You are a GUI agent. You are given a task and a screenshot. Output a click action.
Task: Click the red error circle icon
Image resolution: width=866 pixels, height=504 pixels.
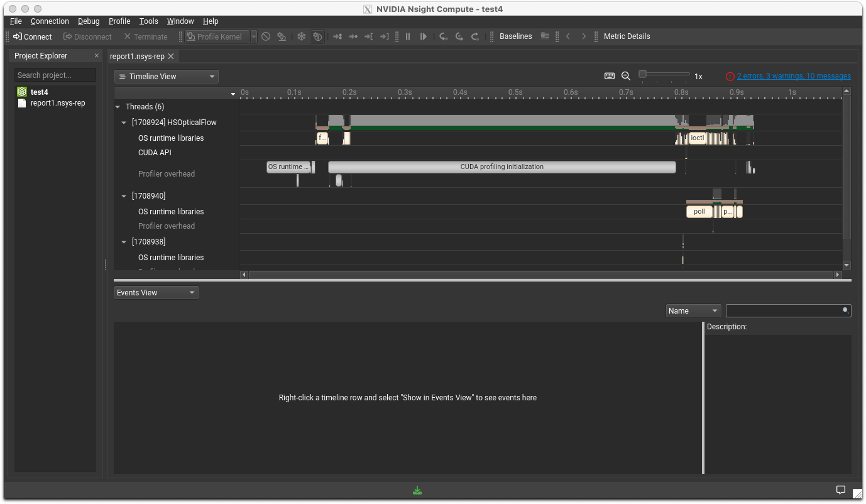[x=730, y=76]
